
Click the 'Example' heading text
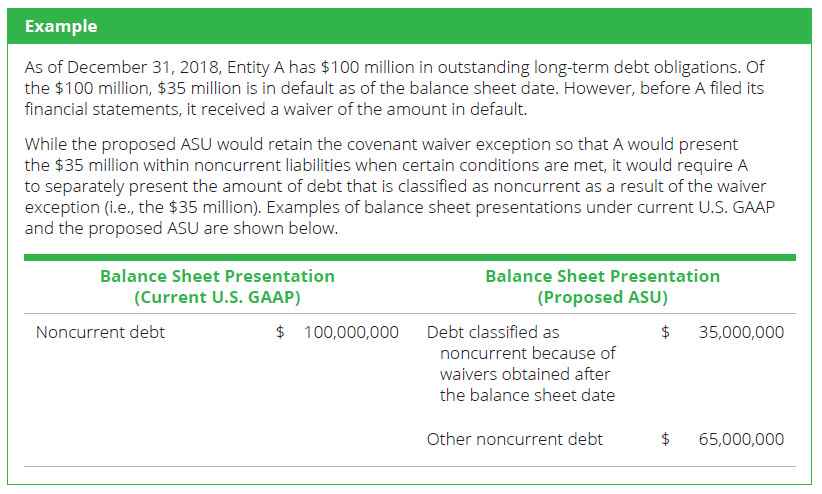coord(61,27)
